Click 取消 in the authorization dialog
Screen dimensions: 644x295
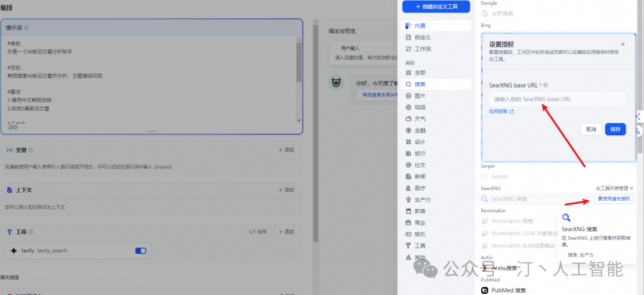point(591,129)
